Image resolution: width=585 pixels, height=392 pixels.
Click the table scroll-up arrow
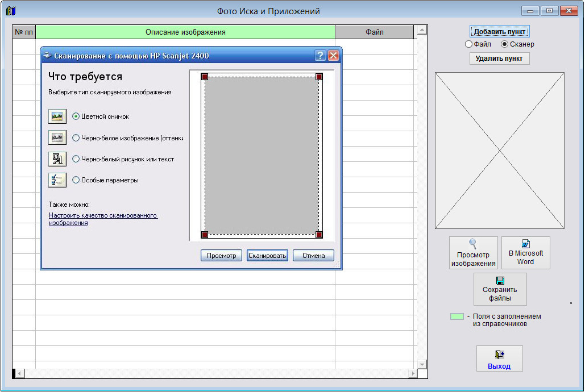point(422,30)
